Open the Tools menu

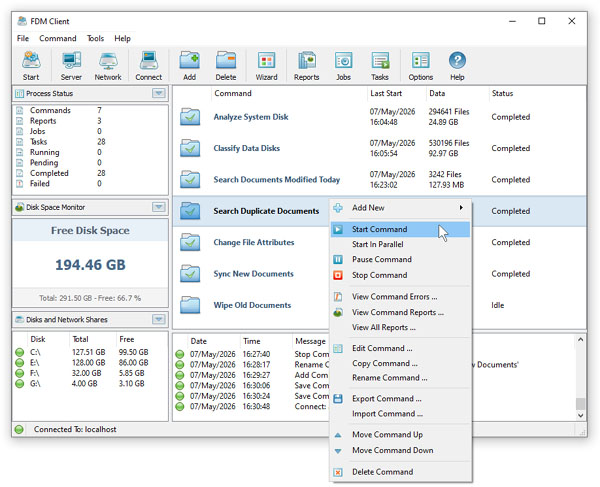[95, 39]
